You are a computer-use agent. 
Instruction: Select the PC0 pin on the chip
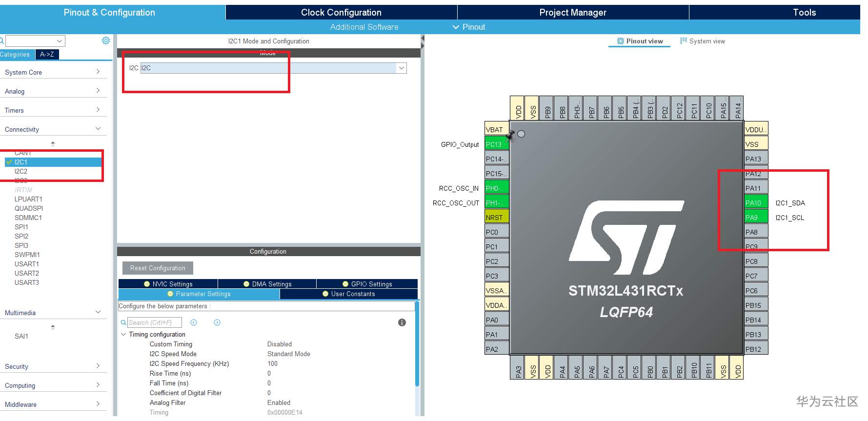click(x=497, y=232)
